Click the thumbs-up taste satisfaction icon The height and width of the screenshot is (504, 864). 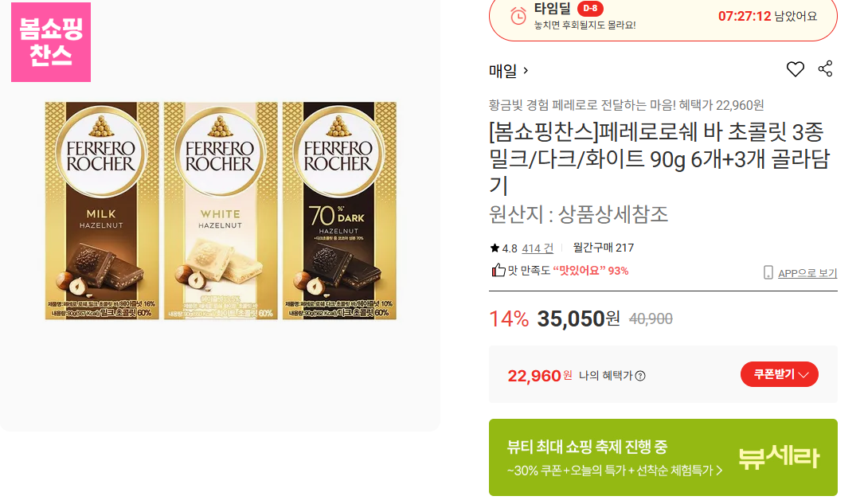(x=498, y=271)
